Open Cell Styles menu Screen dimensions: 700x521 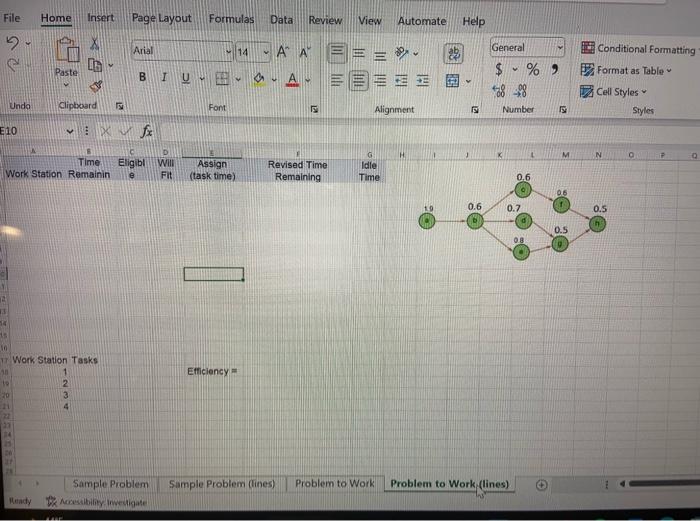(613, 92)
